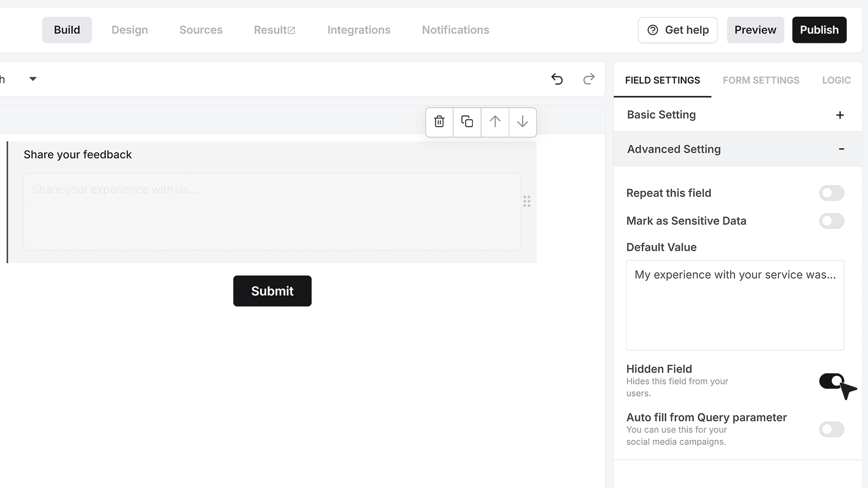Expand the Basic Setting section

pos(737,115)
